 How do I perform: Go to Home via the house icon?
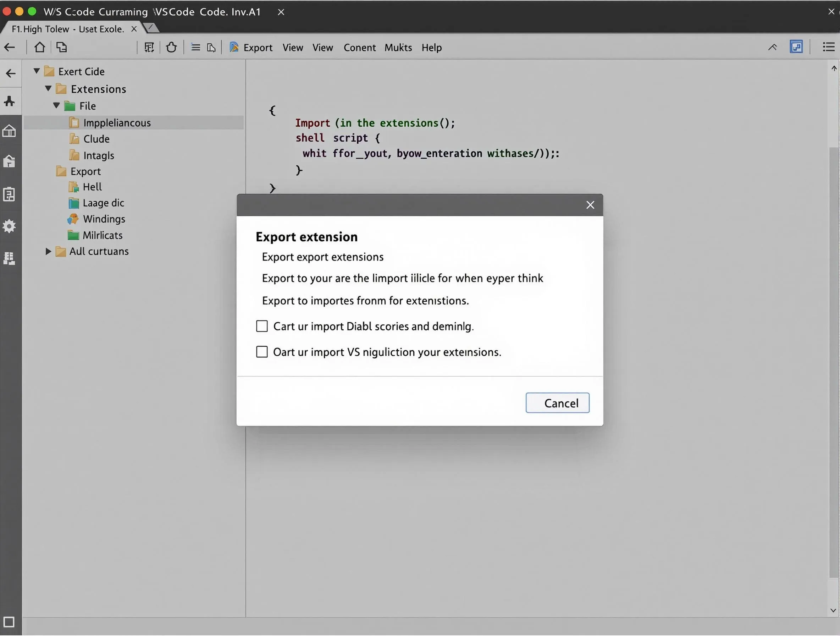(39, 47)
